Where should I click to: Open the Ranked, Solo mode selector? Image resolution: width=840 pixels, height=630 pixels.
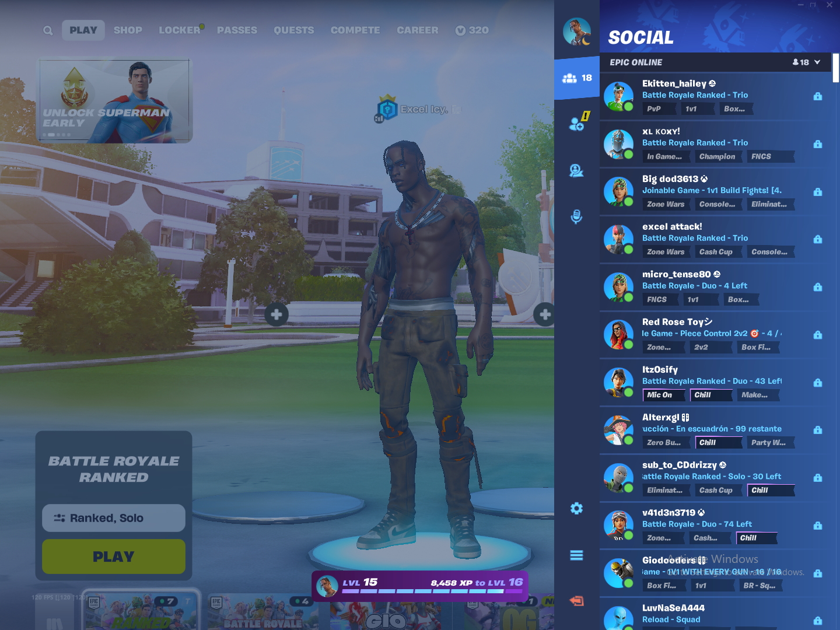[114, 518]
